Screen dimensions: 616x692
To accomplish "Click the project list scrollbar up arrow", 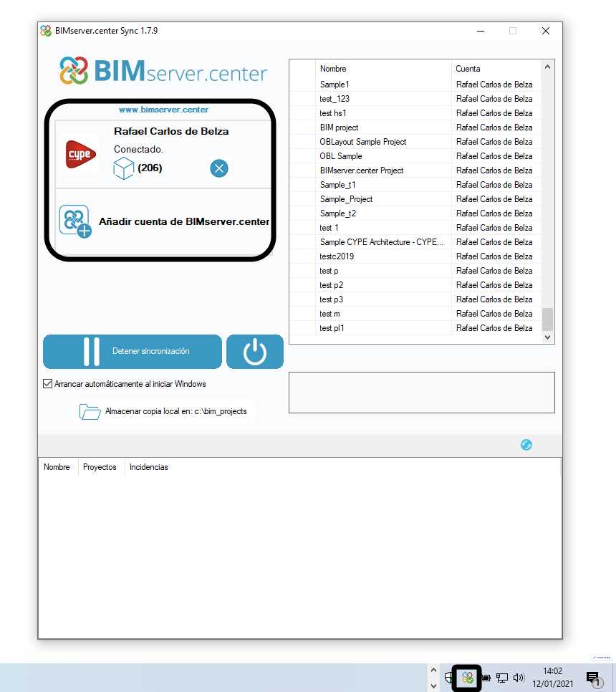I will (548, 67).
